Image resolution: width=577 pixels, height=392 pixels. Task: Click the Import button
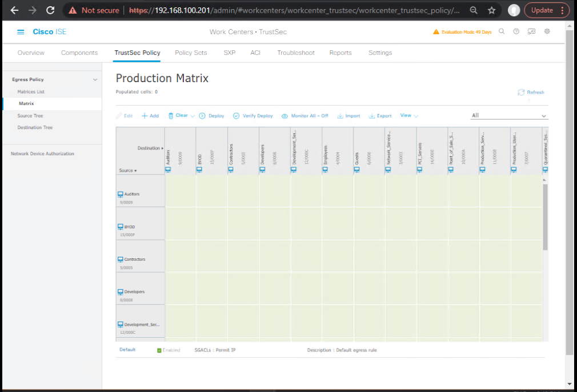348,116
